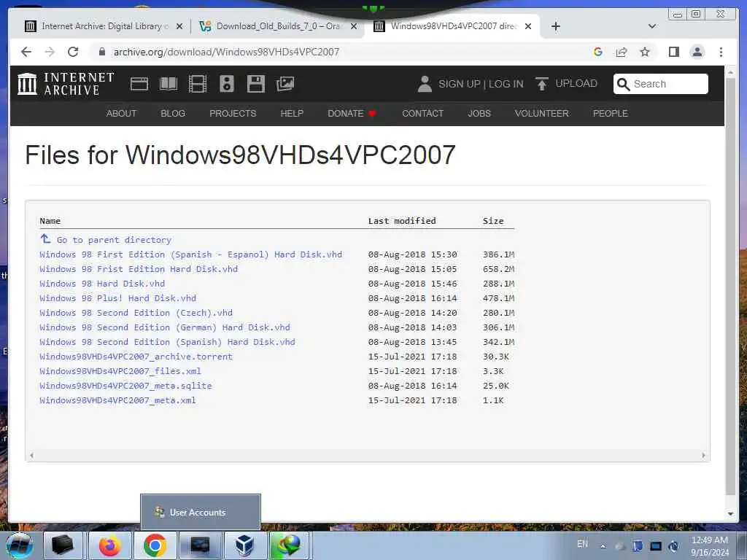Download Windows 98 Hard Disk.vhd
Viewport: 747px width, 560px height.
[102, 284]
